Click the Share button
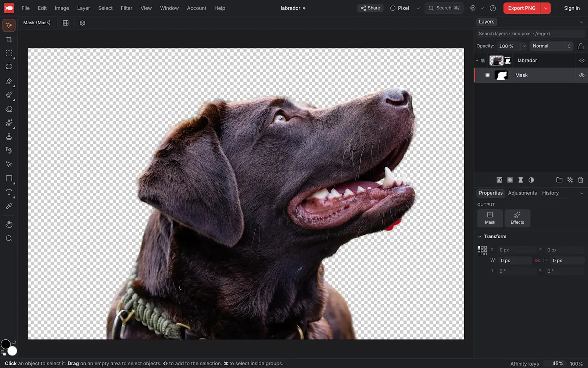This screenshot has height=368, width=588. (x=370, y=8)
